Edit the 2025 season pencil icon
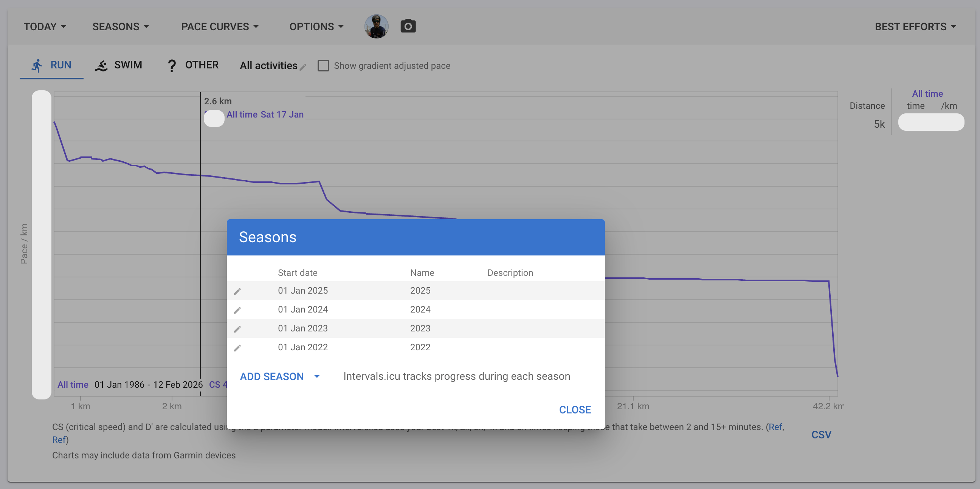980x489 pixels. (237, 291)
